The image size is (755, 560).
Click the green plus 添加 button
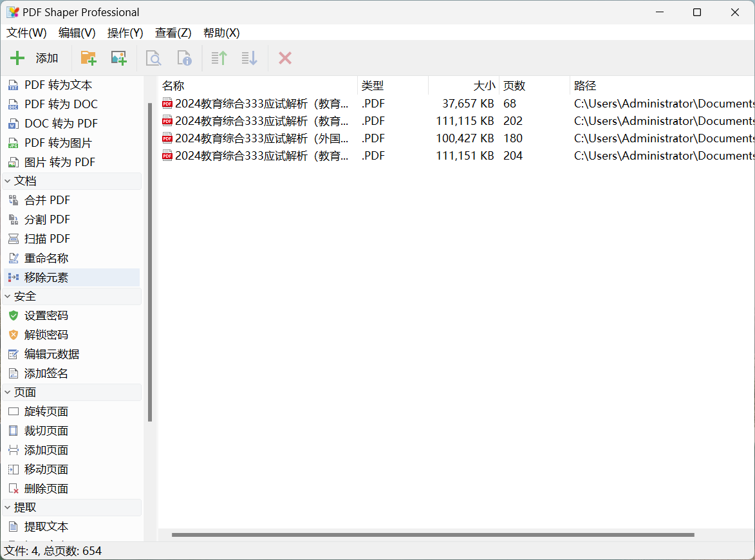[x=35, y=59]
